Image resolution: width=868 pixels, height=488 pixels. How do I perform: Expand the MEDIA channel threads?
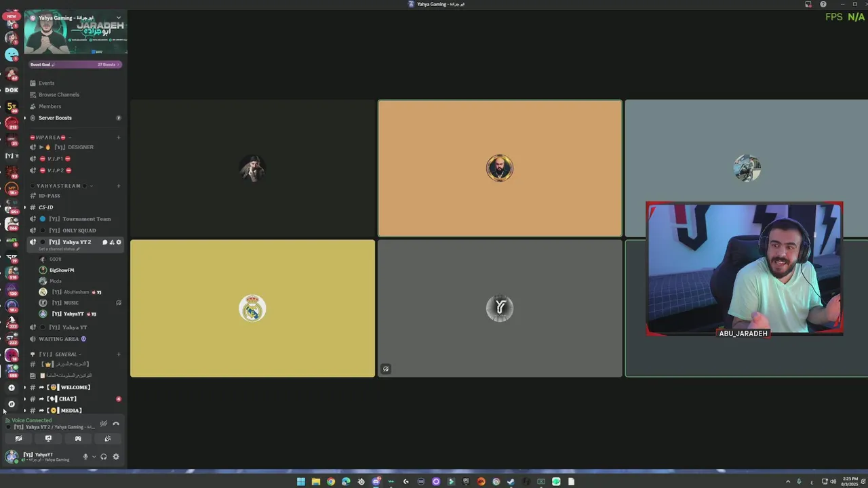25,410
